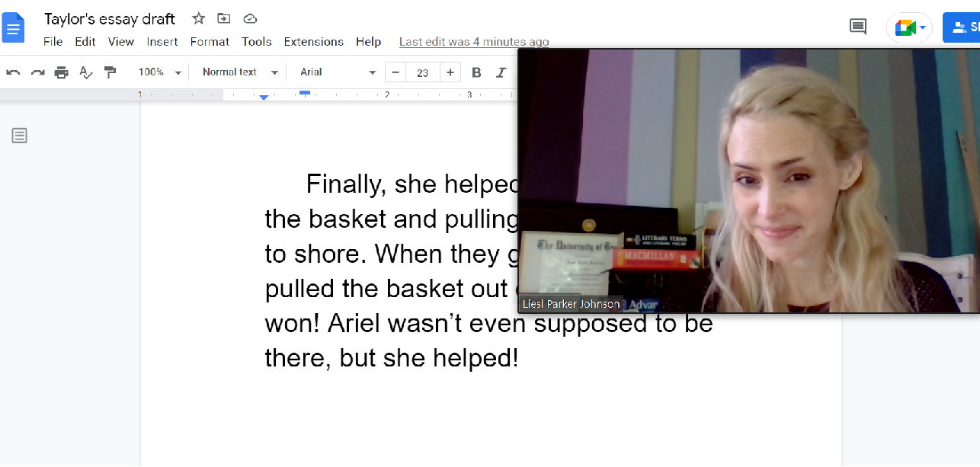Star the document Taylor's essay draft
Image resolution: width=980 pixels, height=467 pixels.
198,18
